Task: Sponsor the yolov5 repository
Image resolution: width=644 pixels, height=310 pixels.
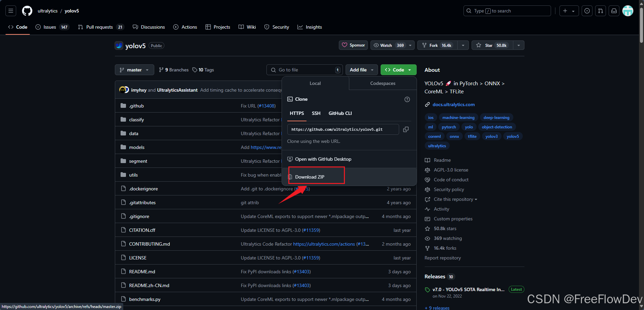Action: tap(354, 45)
